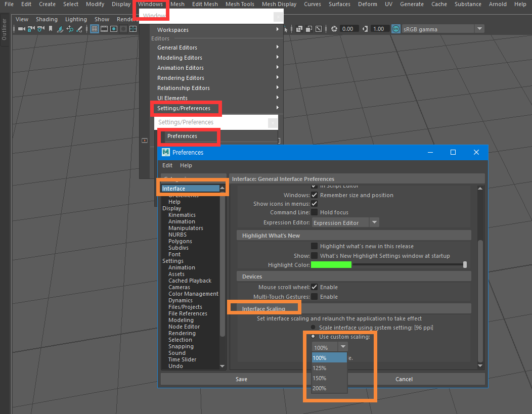The width and height of the screenshot is (532, 414).
Task: Click the camera attributes icon in panel toolbar
Action: [40, 29]
